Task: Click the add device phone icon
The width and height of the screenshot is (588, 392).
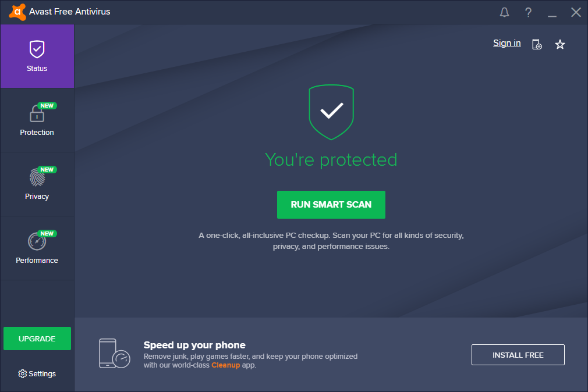Action: (537, 44)
